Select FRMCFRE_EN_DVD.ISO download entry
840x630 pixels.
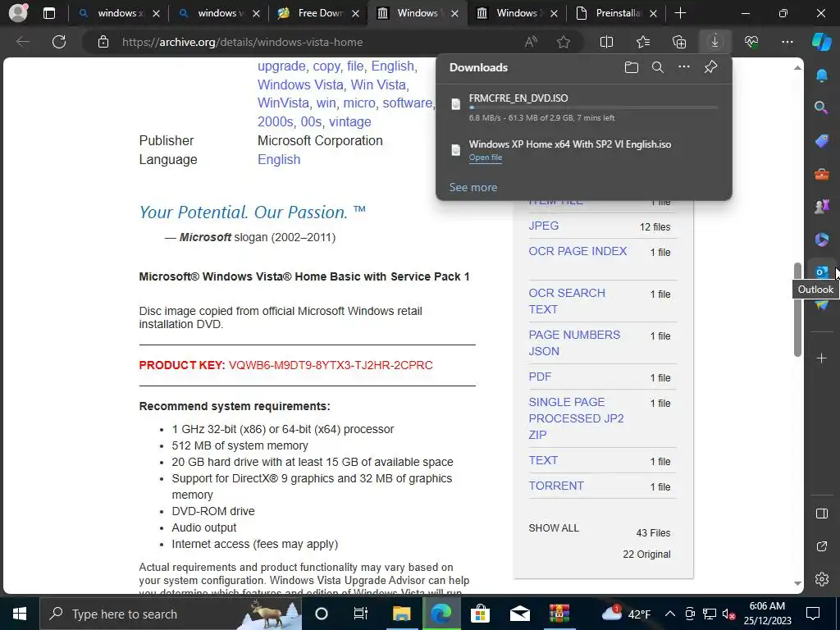click(x=584, y=107)
